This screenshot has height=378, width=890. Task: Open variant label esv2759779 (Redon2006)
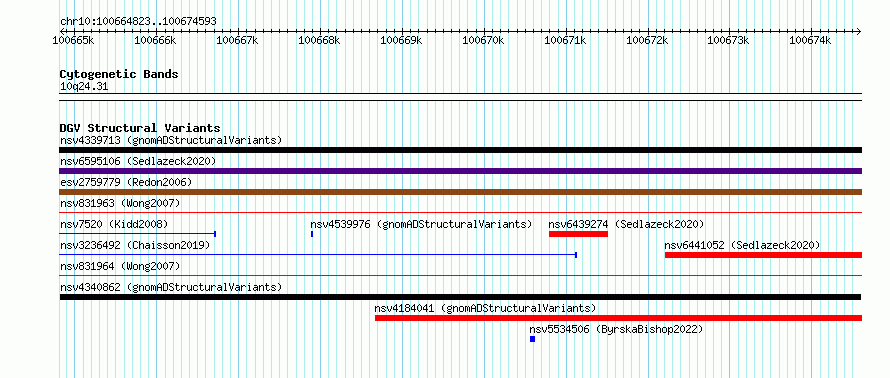click(125, 182)
